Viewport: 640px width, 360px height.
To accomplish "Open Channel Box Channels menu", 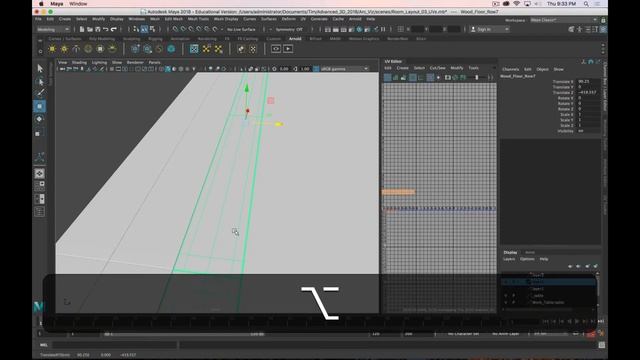I will (x=510, y=69).
